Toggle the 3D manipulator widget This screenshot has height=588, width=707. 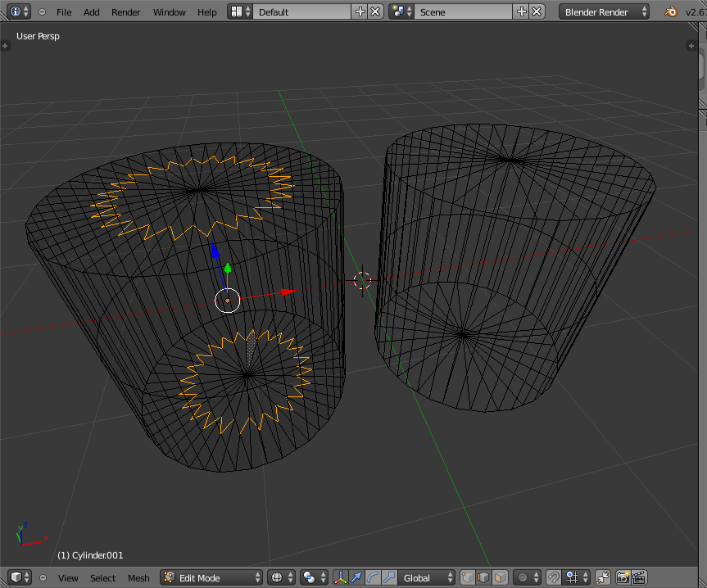pyautogui.click(x=340, y=577)
